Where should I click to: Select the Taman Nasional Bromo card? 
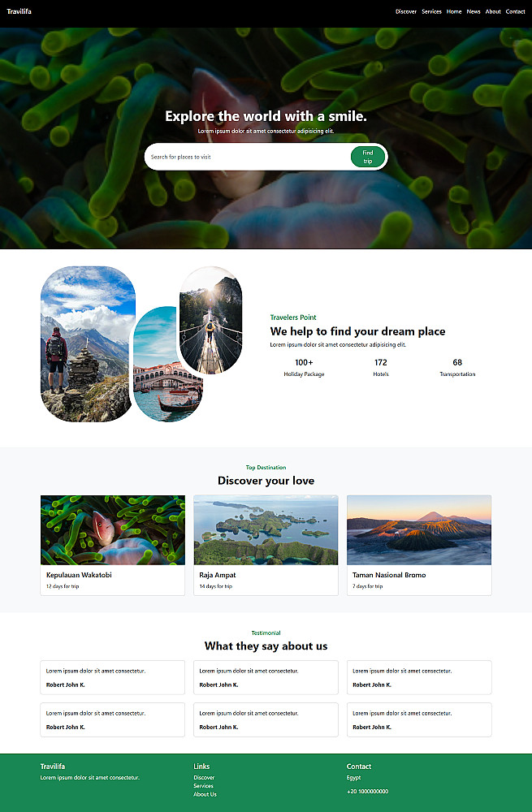(x=419, y=546)
